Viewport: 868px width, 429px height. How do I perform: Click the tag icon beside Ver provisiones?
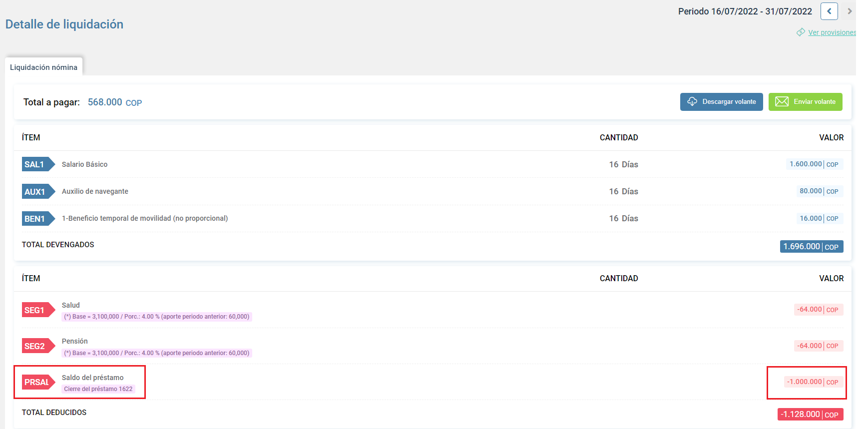(x=801, y=32)
